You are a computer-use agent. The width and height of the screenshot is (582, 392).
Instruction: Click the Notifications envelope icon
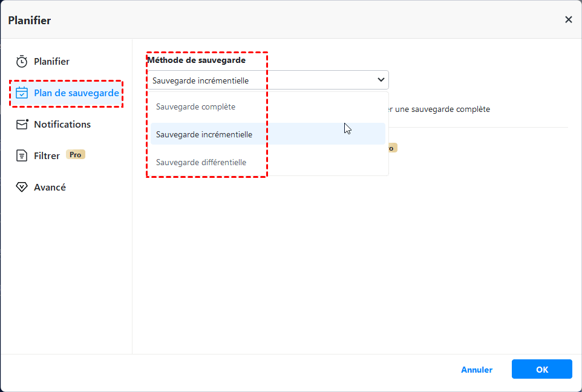pos(22,125)
